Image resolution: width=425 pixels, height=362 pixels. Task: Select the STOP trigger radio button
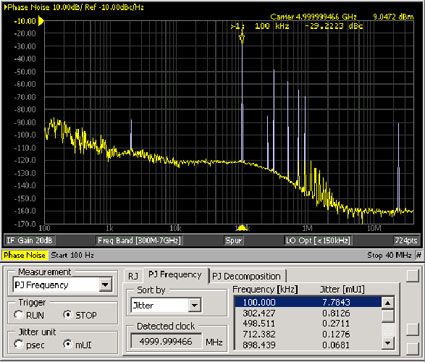point(68,315)
